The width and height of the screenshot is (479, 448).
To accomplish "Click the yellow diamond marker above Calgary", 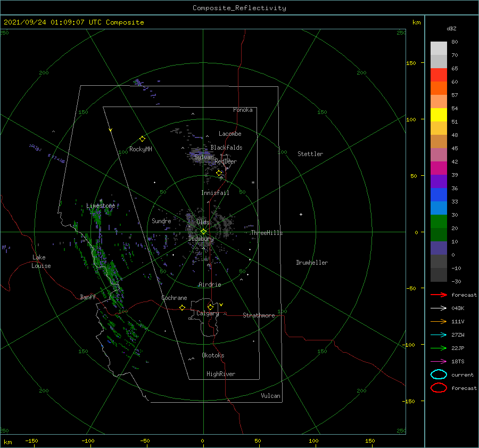I will point(210,307).
